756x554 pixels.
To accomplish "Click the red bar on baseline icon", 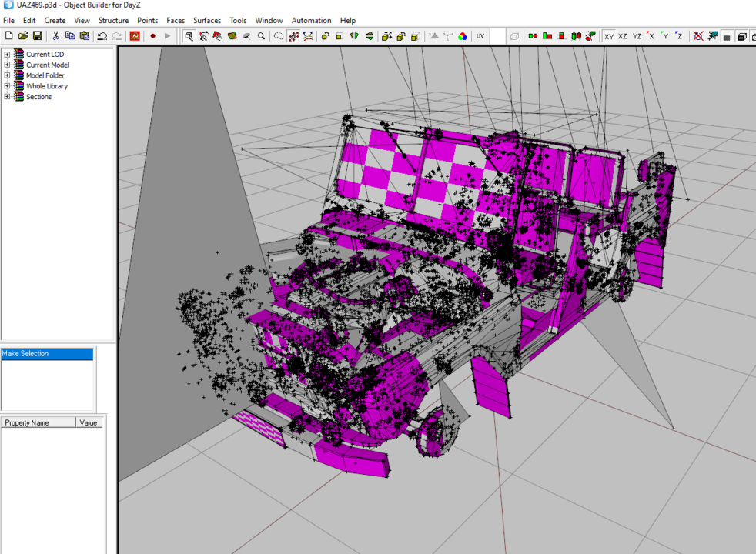I will coord(562,36).
